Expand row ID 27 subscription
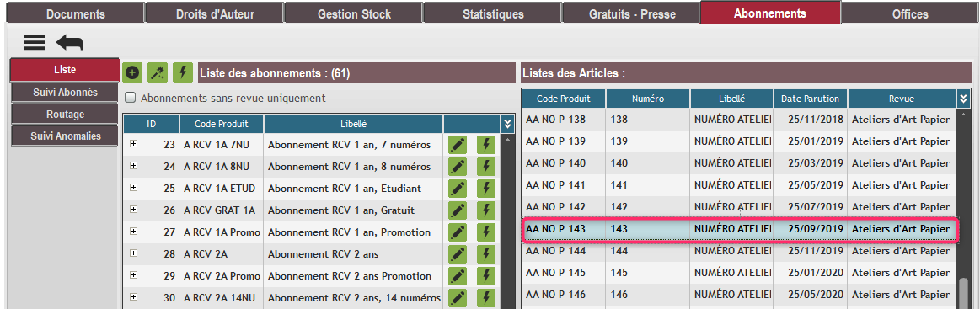 134,232
